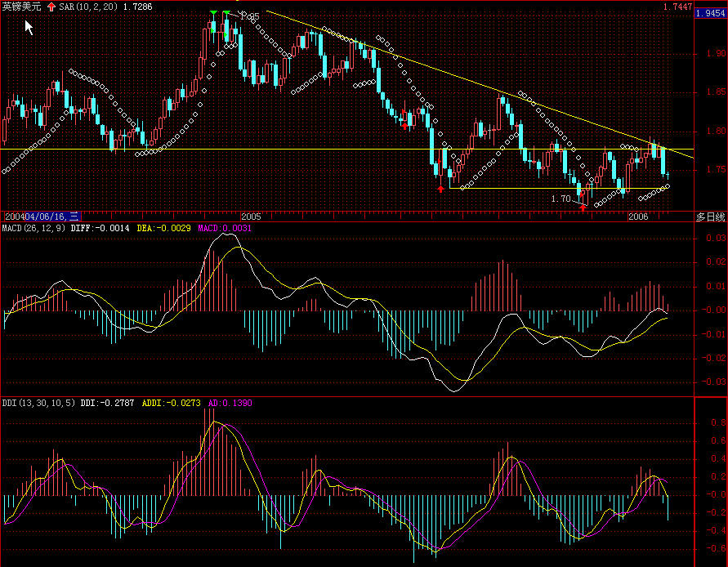This screenshot has width=728, height=567.
Task: Click the red arrow marker below the 1.70 low
Action: pyautogui.click(x=583, y=208)
